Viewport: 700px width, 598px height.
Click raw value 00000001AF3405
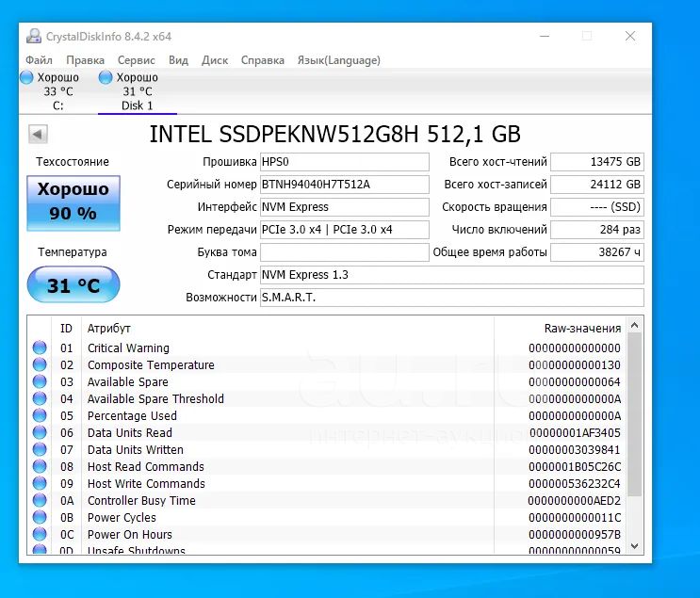pos(575,432)
